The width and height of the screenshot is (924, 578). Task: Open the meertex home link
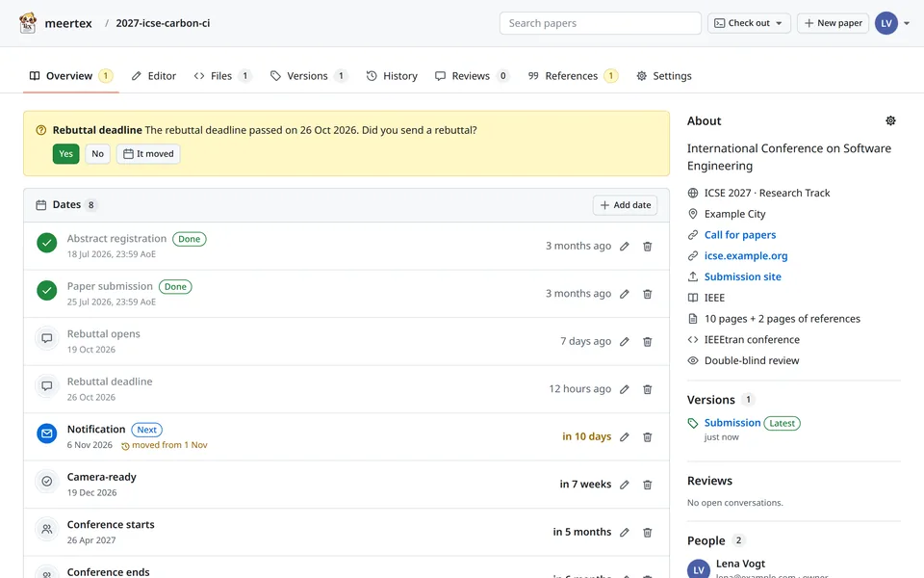[68, 23]
